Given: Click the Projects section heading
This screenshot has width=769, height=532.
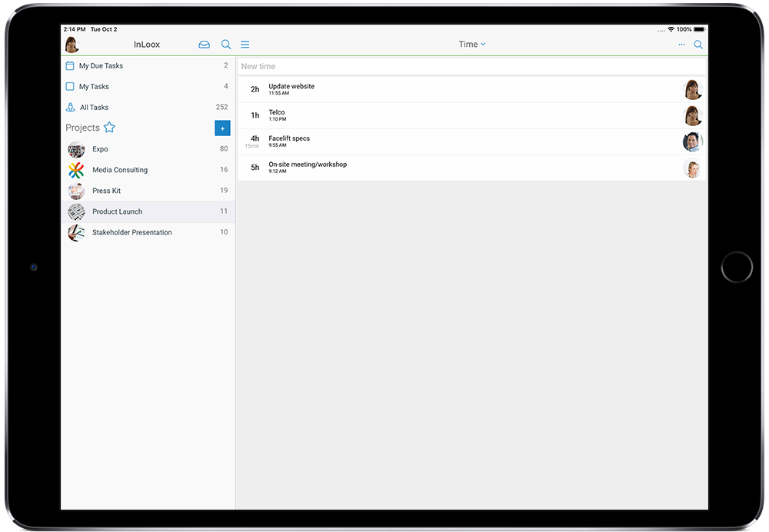Looking at the screenshot, I should click(82, 128).
